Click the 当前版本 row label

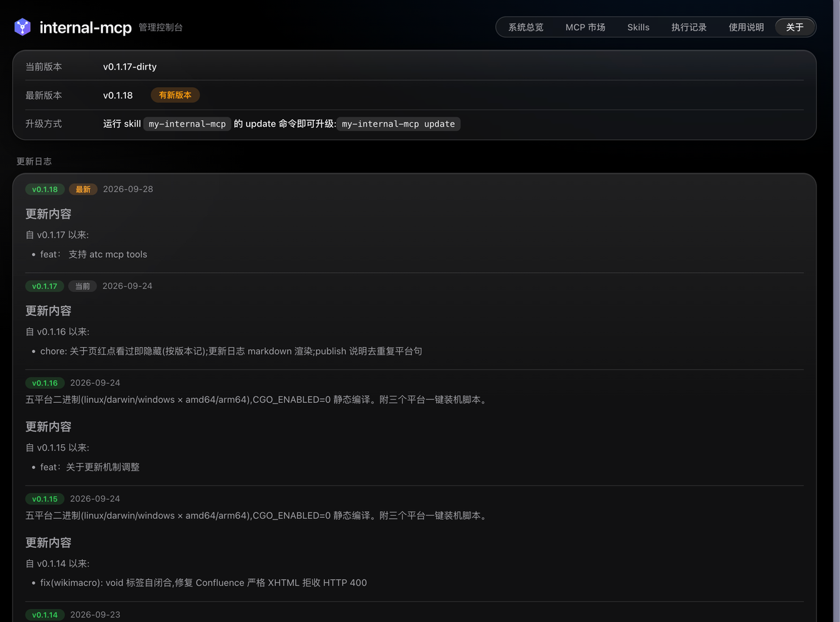pyautogui.click(x=43, y=66)
